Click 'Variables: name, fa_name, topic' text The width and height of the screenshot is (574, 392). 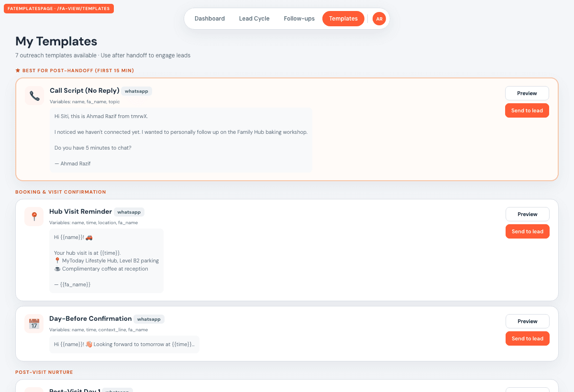pyautogui.click(x=85, y=102)
